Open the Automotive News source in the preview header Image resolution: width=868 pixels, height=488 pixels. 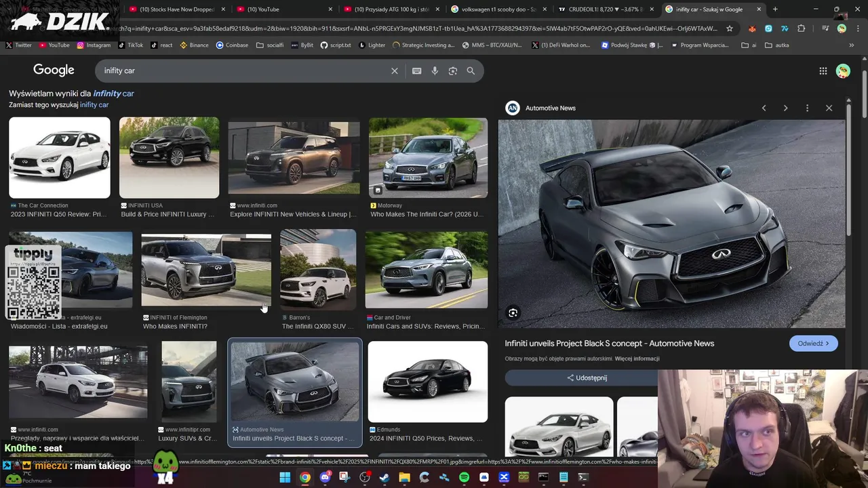[x=541, y=108]
